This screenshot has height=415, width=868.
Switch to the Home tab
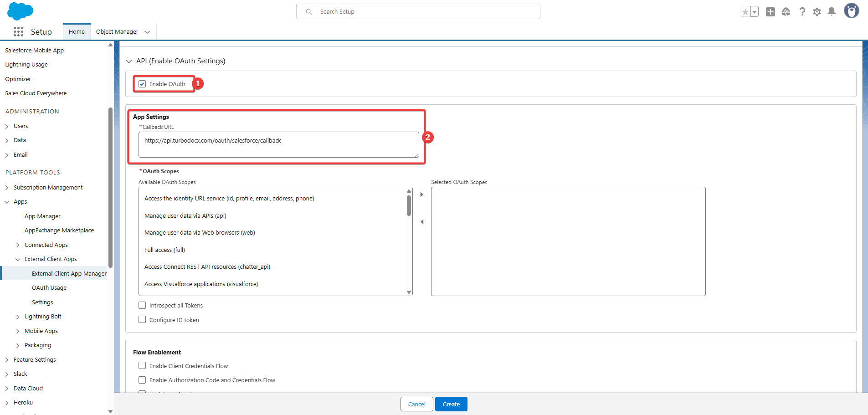77,32
